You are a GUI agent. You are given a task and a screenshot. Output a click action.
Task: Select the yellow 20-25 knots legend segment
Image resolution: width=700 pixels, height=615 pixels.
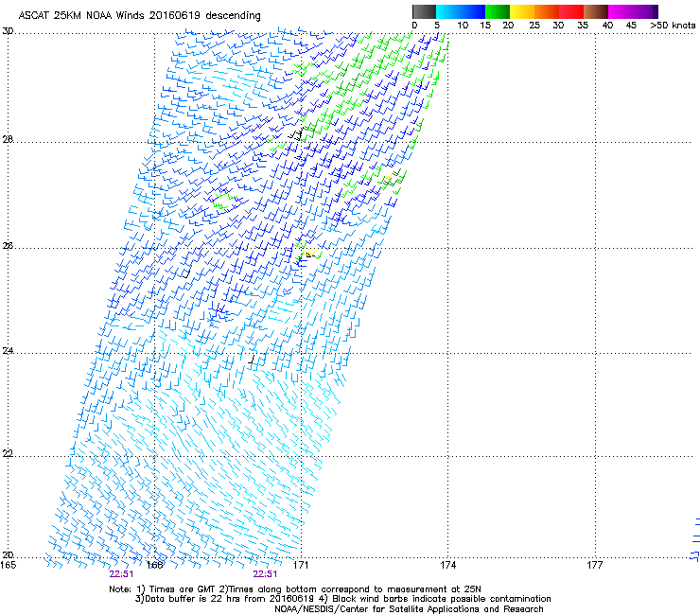(522, 11)
